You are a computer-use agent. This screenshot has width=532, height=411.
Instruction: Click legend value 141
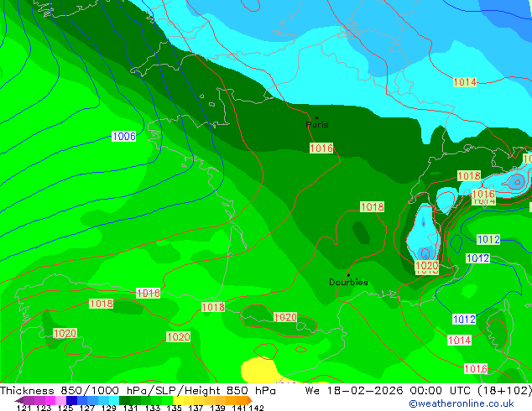(x=238, y=408)
